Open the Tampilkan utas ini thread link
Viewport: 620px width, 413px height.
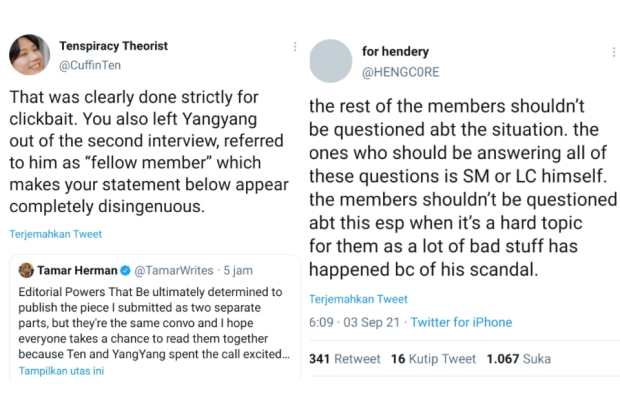point(62,372)
